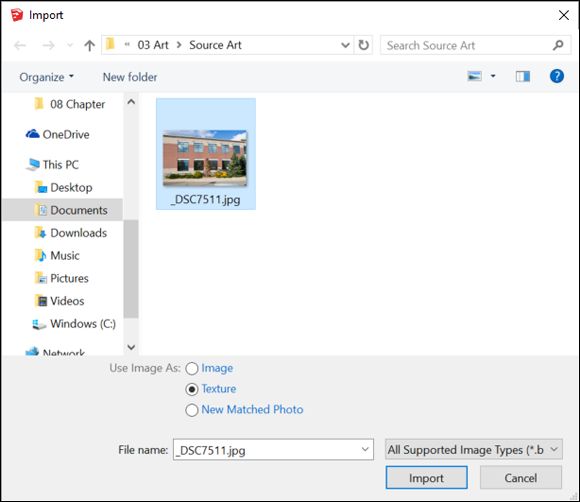Open the All Supported Image Types dropdown

tap(473, 449)
